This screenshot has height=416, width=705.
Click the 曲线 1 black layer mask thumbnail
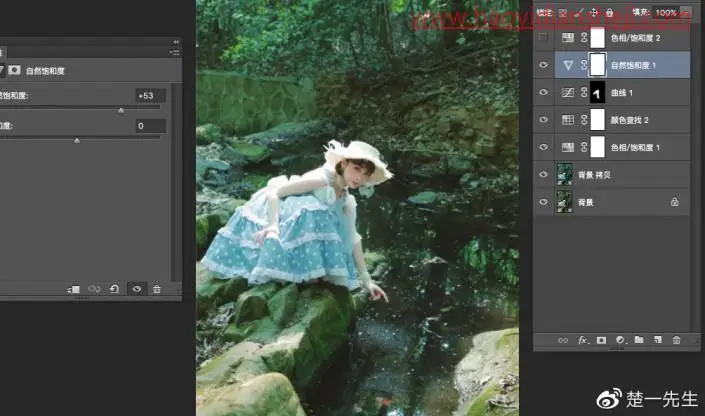click(x=597, y=93)
